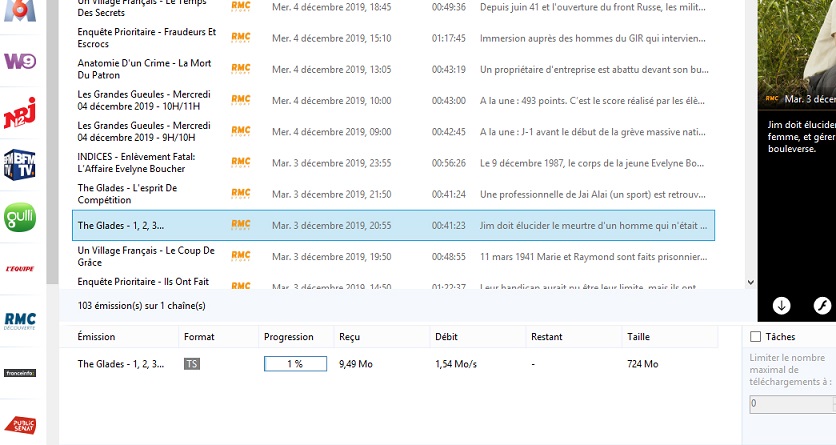Click the date Mer. 4 décembre 2019, 15:10

point(332,38)
